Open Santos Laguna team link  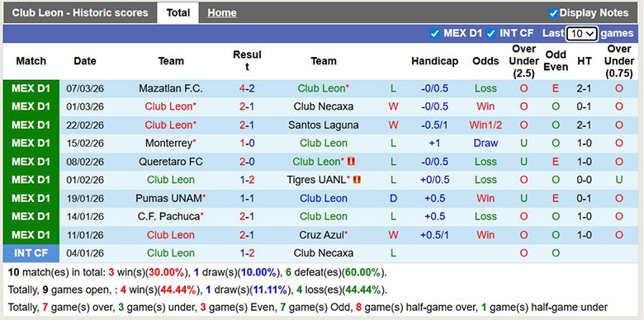click(x=323, y=125)
